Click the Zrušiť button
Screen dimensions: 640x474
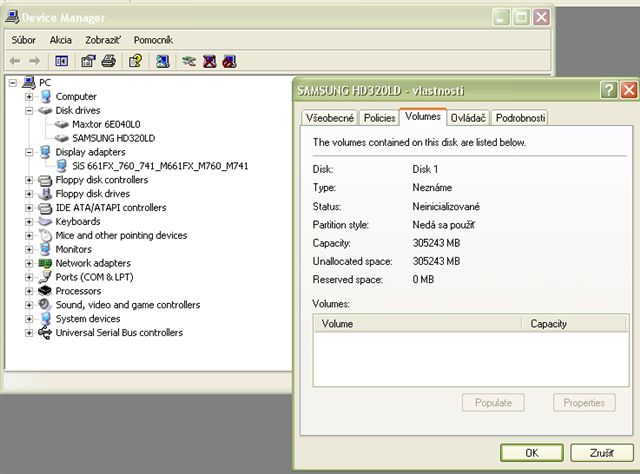(x=600, y=451)
